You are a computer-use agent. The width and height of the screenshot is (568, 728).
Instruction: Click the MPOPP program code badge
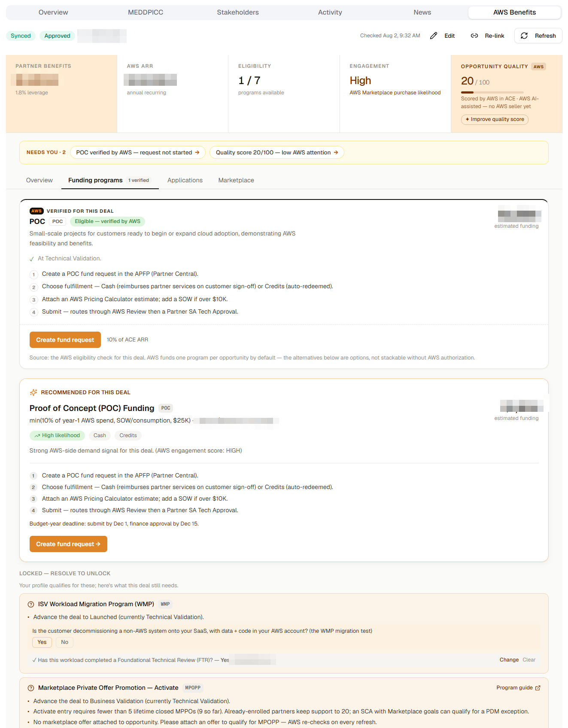[x=193, y=688]
